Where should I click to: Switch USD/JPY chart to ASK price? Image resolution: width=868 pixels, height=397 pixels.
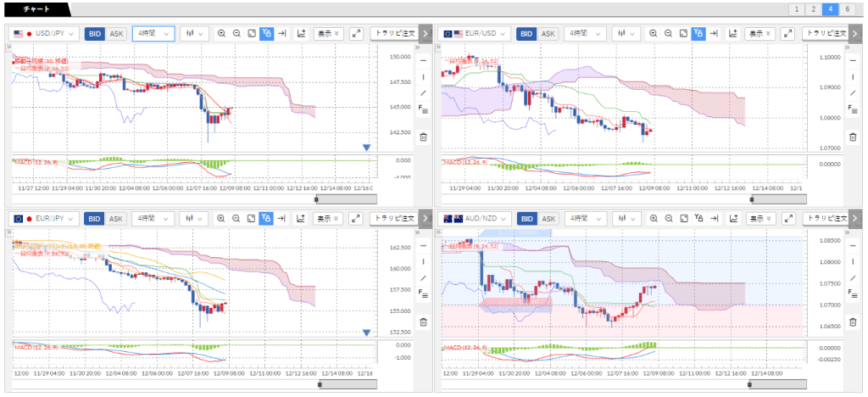pos(116,34)
